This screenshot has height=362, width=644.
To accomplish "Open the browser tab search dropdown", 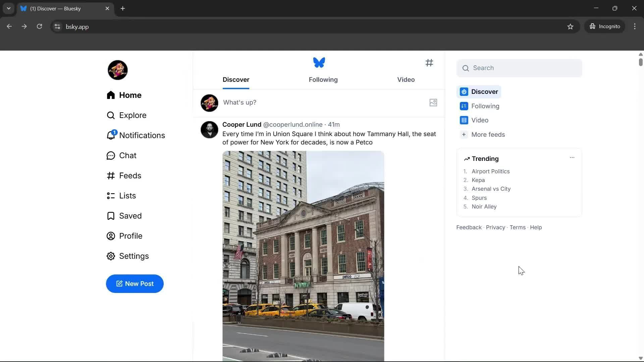I will (x=9, y=8).
